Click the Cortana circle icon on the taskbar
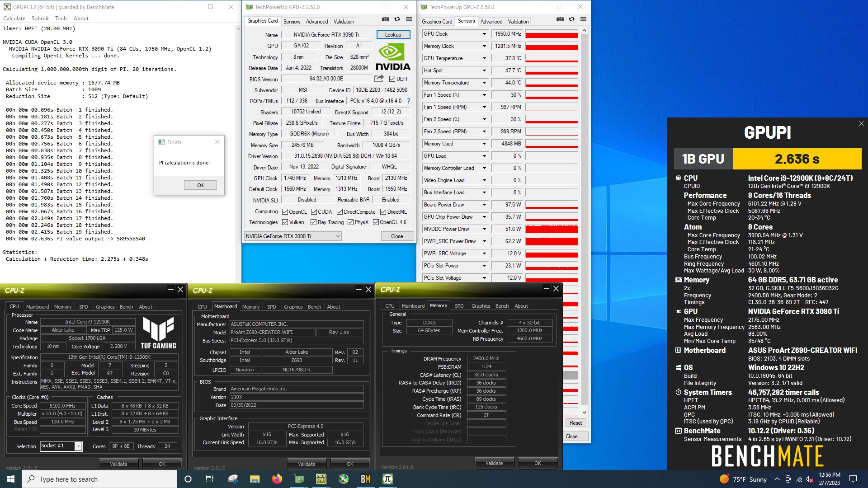Image resolution: width=868 pixels, height=488 pixels. (188, 479)
